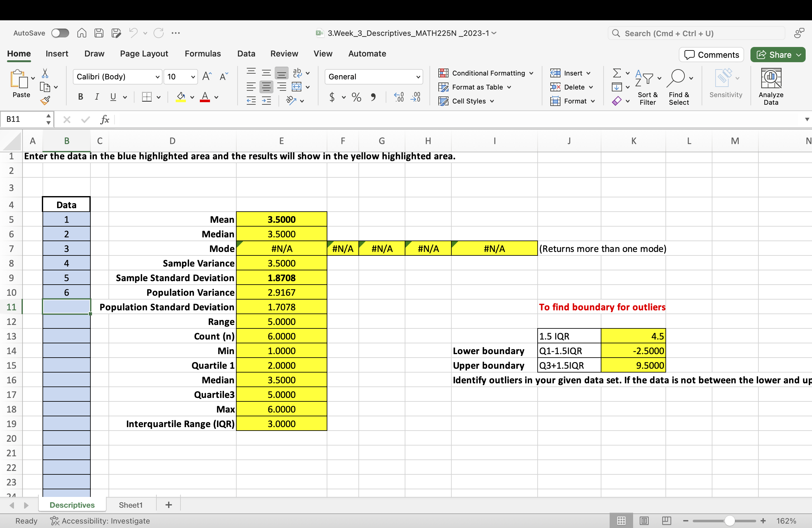This screenshot has width=812, height=528.
Task: Click the AutoSum sigma icon
Action: point(617,73)
